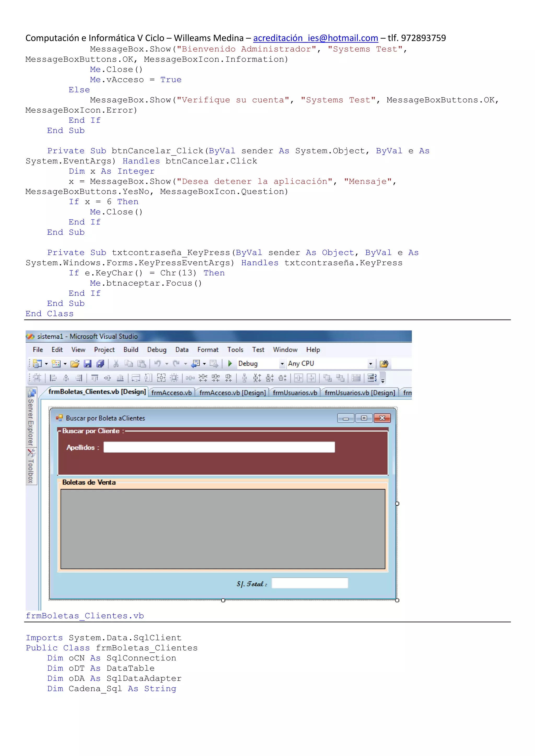
Task: Click the Bring to Front icon
Action: 328,378
